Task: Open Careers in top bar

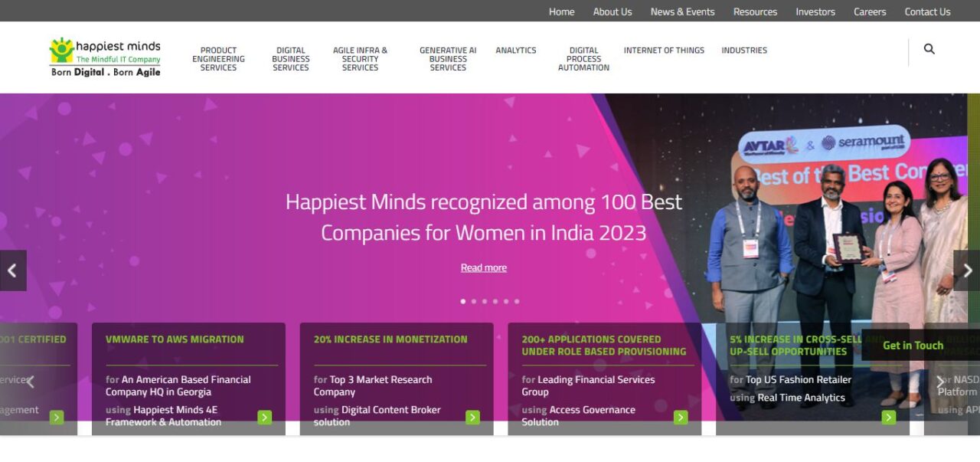Action: pyautogui.click(x=870, y=11)
